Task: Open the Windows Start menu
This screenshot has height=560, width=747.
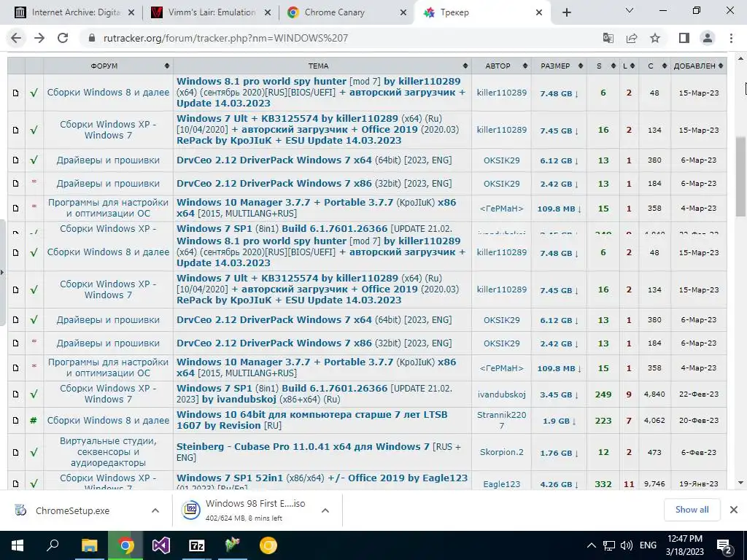Action: tap(18, 545)
